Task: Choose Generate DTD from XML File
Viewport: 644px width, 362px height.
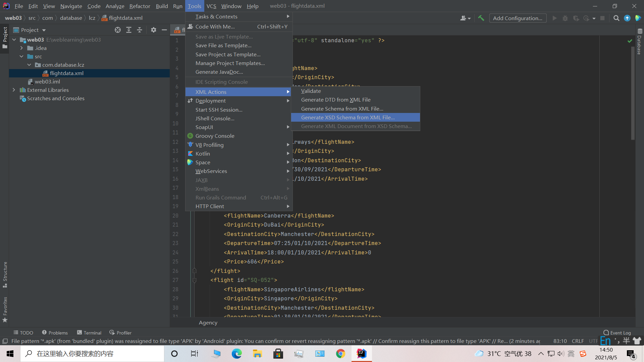Action: click(356, 100)
